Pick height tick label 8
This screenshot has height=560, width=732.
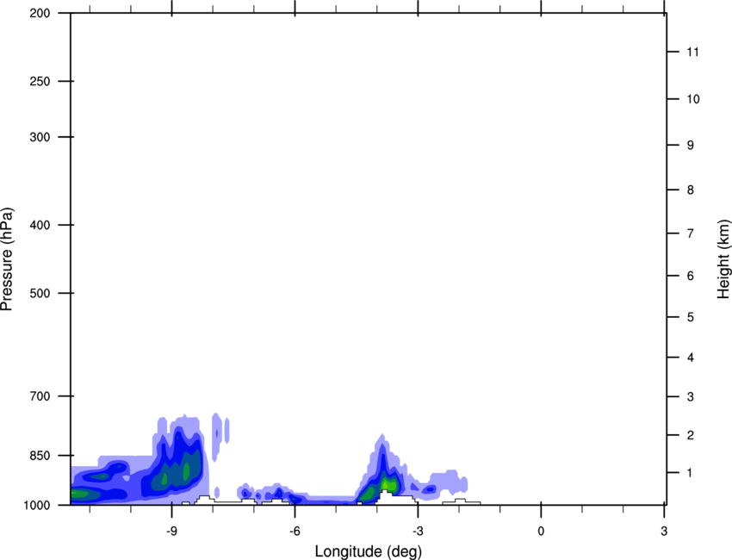pos(691,190)
